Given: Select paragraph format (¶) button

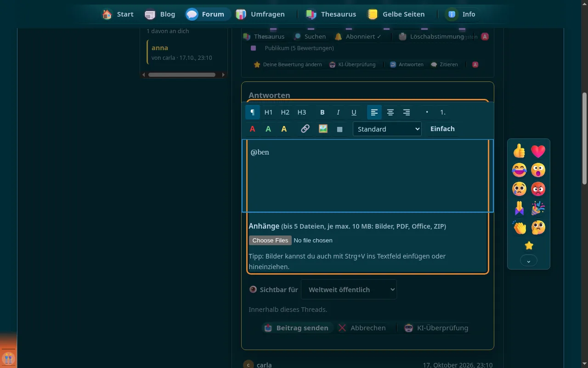Looking at the screenshot, I should [x=253, y=112].
